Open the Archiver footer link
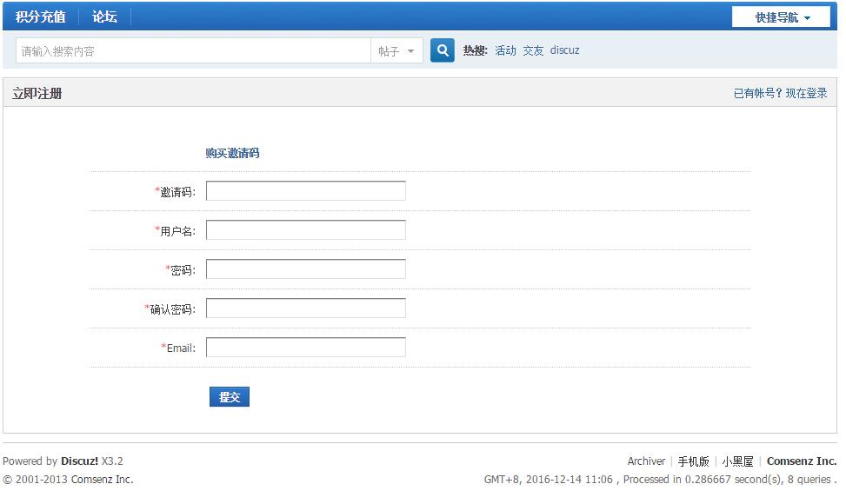846x504 pixels. (x=646, y=461)
